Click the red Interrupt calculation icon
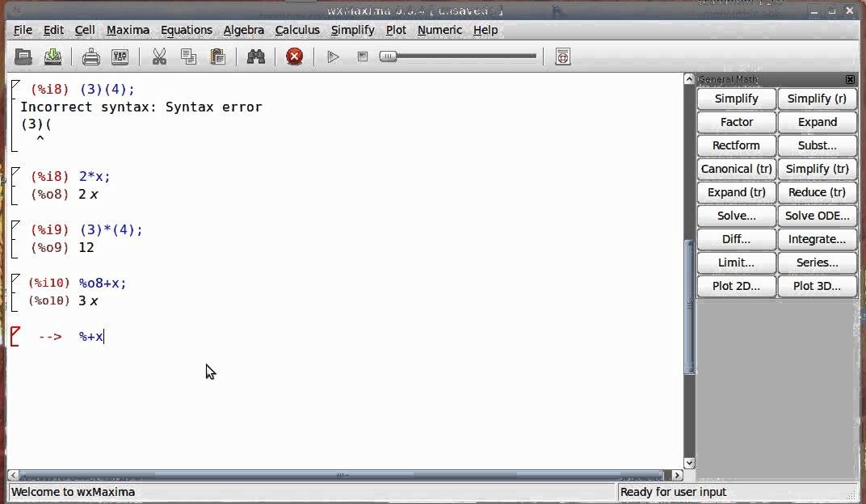The width and height of the screenshot is (866, 504). tap(294, 57)
